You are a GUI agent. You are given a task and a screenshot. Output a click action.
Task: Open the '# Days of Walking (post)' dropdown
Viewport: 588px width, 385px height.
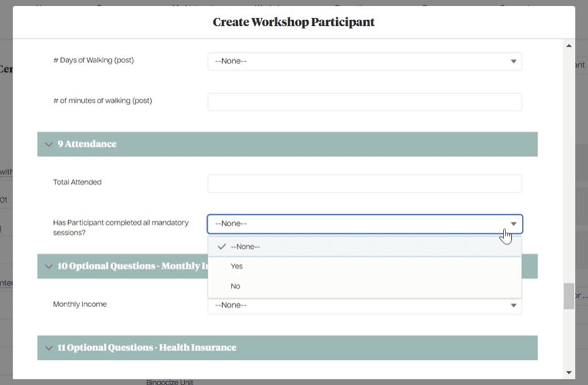pos(365,61)
